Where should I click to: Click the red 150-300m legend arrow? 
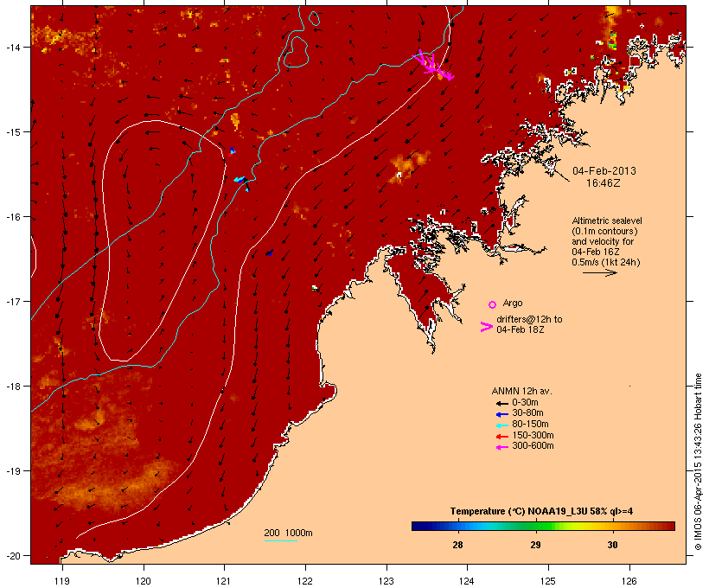[502, 437]
